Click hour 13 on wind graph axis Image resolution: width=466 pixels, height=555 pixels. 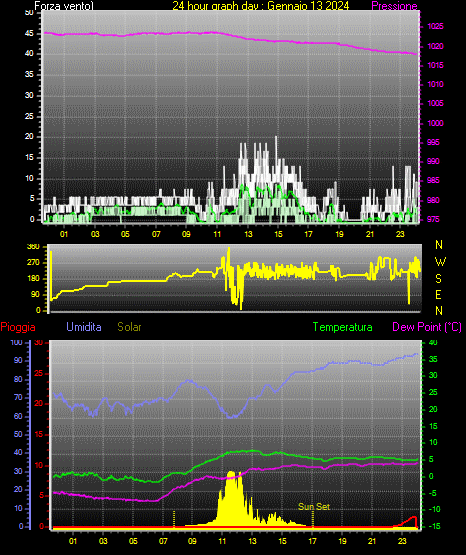click(x=248, y=234)
